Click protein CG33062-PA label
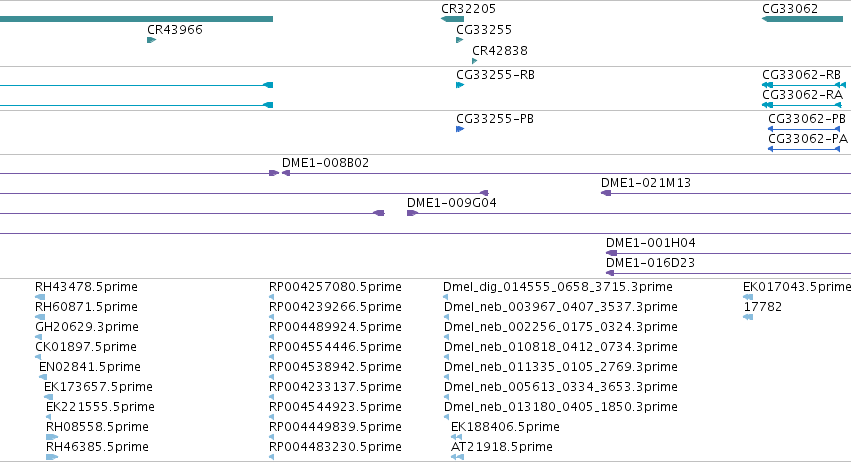 point(808,139)
